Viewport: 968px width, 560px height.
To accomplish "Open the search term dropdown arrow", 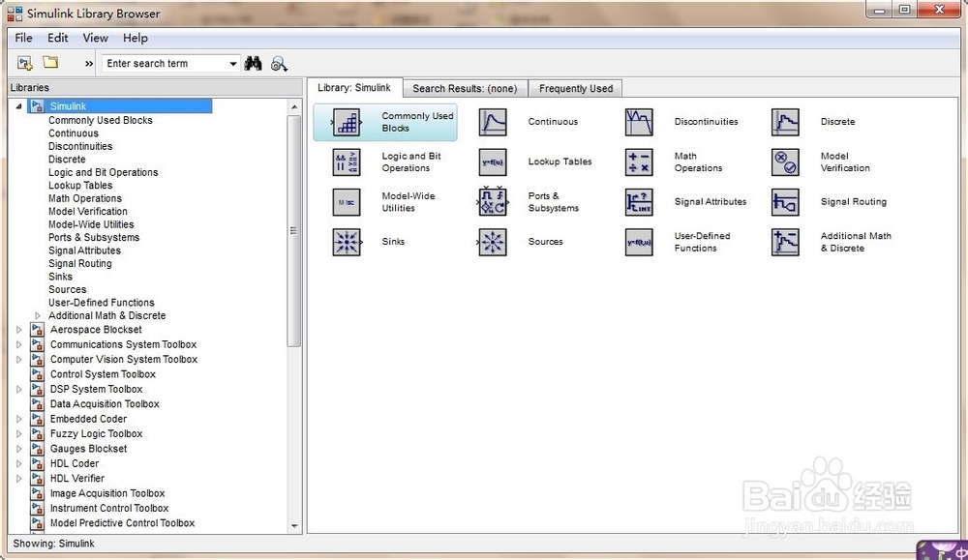I will point(232,64).
